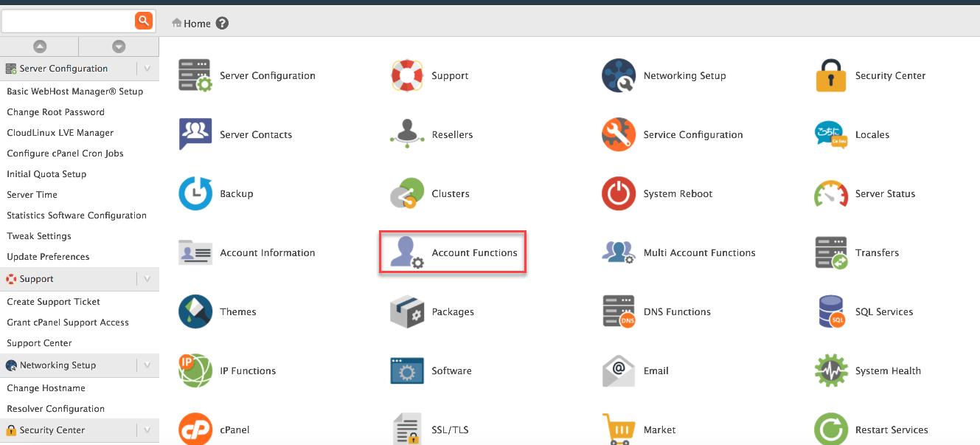Open CloudLinux LVE Manager

[60, 133]
